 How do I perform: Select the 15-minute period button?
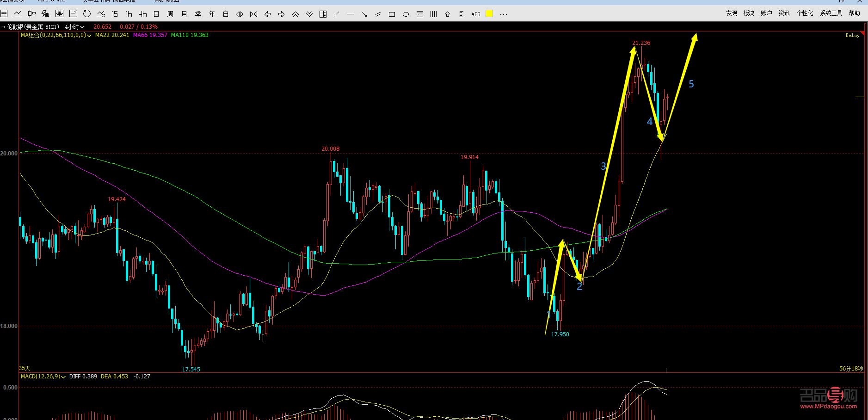(115, 14)
